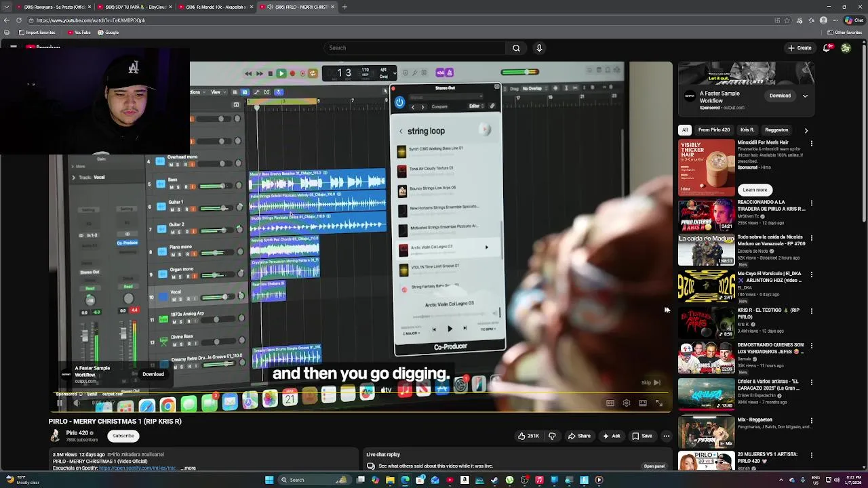Open the Copilot Chat button in the browser
This screenshot has height=488, width=868.
[853, 20]
